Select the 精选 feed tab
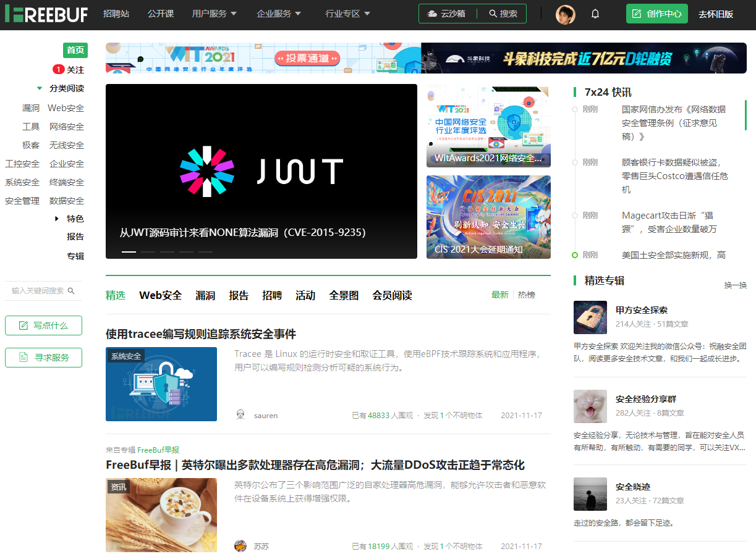 (116, 295)
